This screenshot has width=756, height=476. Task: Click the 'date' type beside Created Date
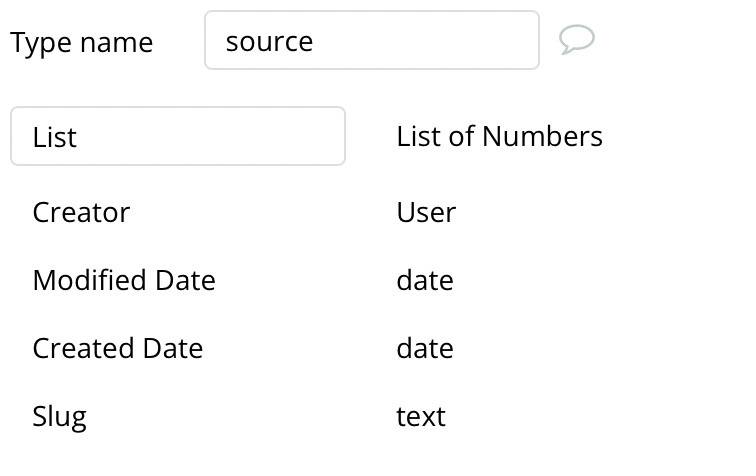(425, 348)
